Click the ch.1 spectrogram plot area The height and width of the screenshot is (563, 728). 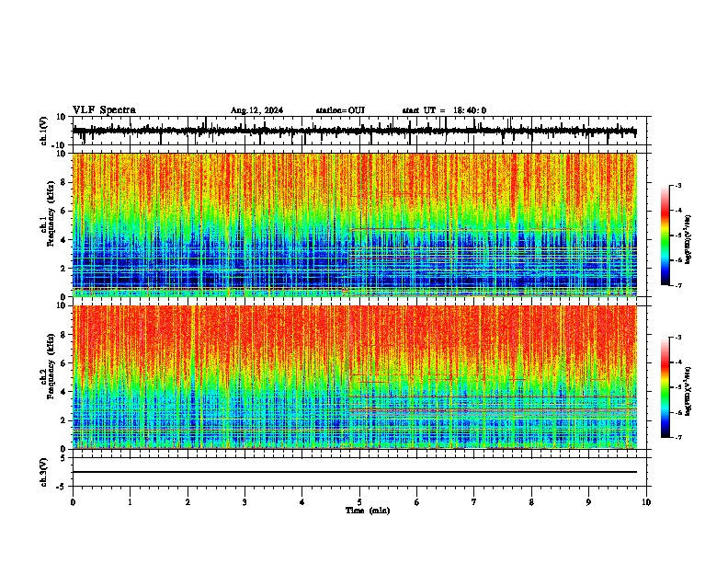point(355,224)
